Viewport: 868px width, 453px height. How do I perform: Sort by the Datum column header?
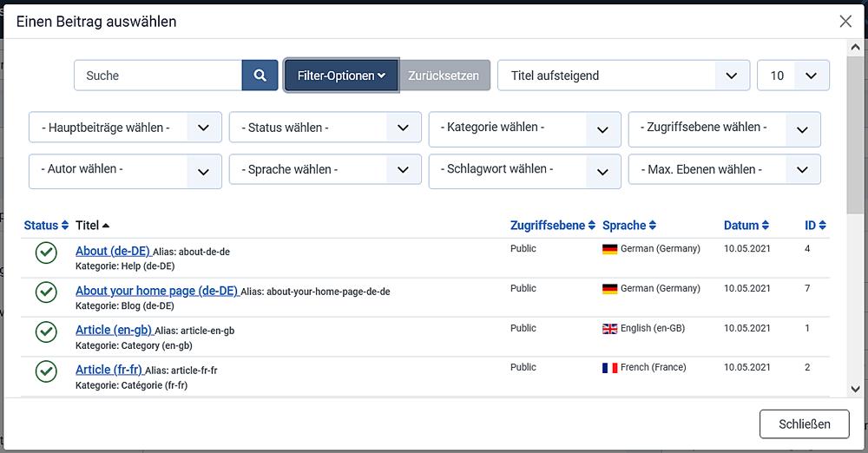(x=746, y=226)
